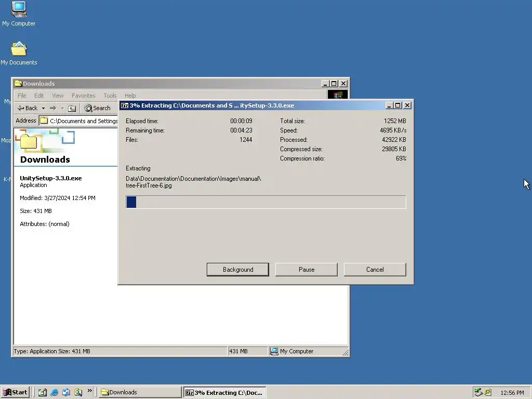
Task: Maximize the Downloads window
Action: 334,84
